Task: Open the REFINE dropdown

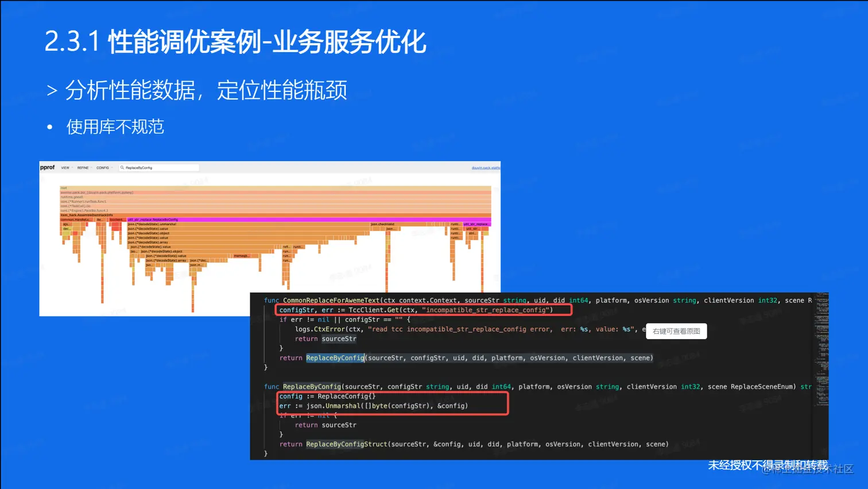Action: (83, 168)
